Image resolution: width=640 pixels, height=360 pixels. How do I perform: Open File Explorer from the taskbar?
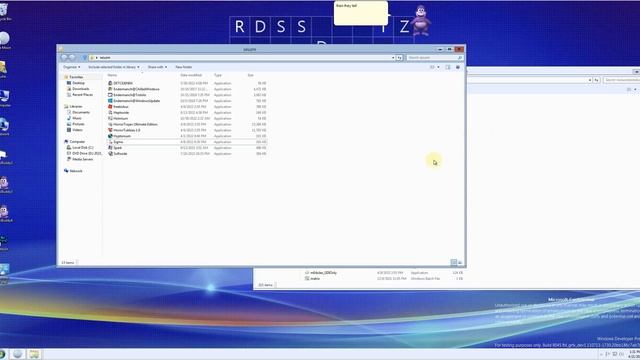(x=34, y=354)
